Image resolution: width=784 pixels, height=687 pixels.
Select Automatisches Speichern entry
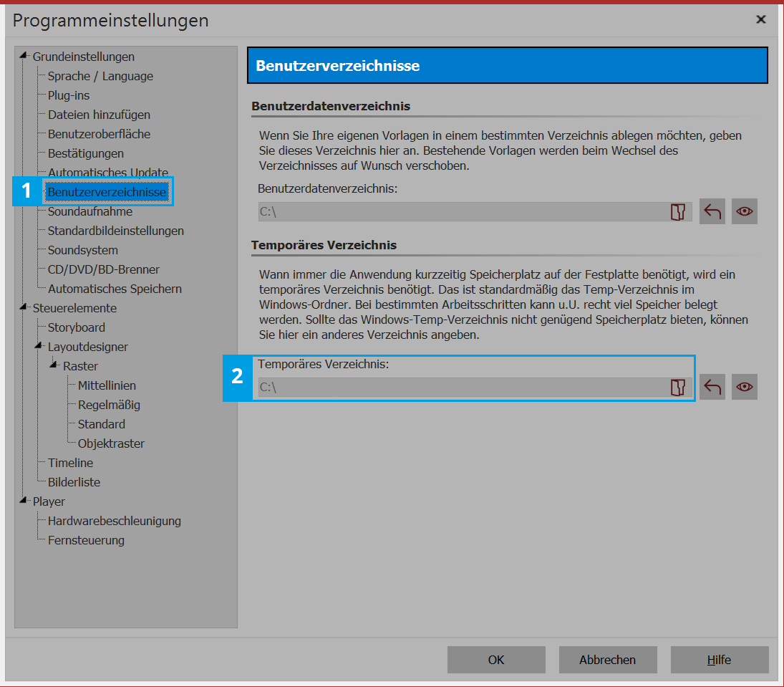tap(115, 289)
